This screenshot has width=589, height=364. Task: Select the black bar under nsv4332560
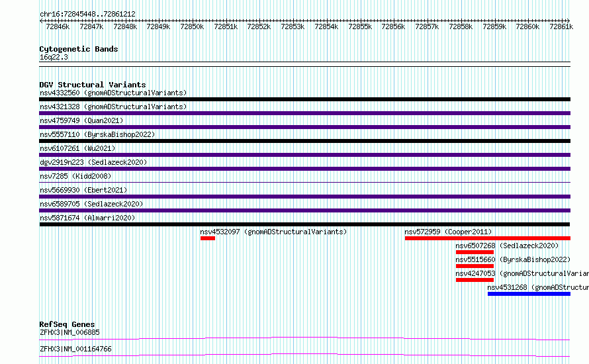pos(304,99)
